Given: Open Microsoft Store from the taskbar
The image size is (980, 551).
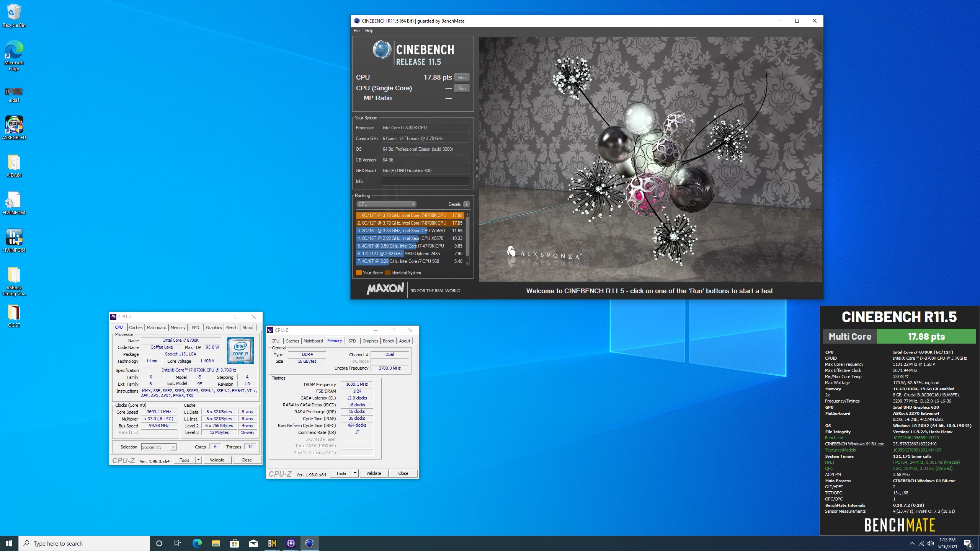Looking at the screenshot, I should [234, 543].
